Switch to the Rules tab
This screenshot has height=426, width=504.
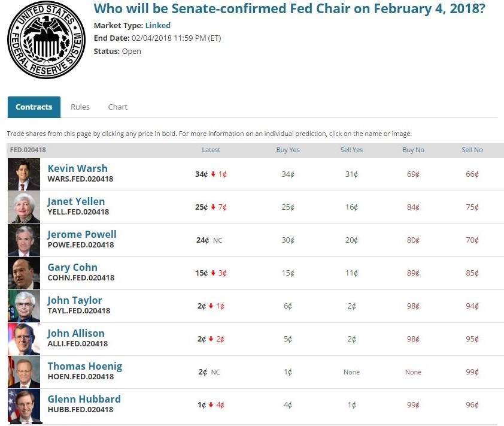pyautogui.click(x=80, y=107)
